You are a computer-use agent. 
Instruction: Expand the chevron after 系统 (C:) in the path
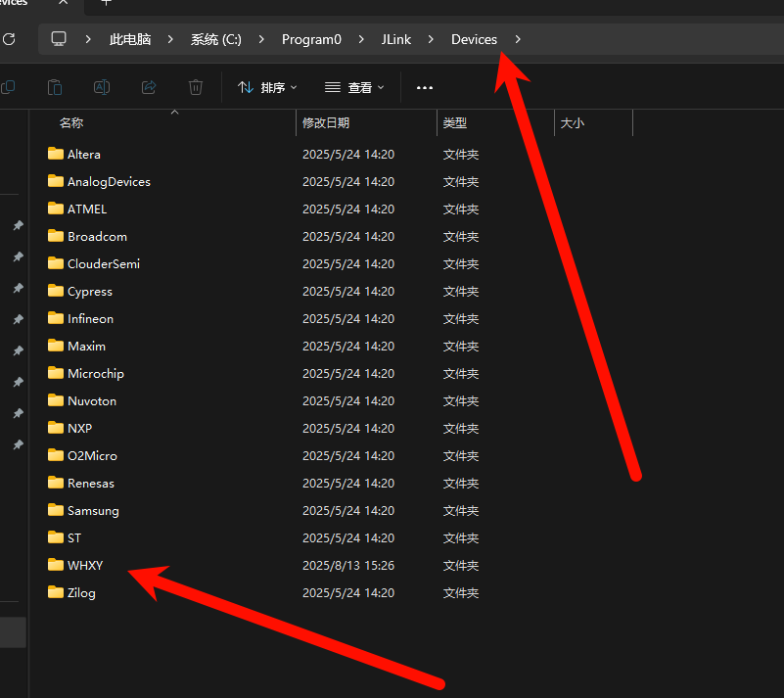point(261,39)
